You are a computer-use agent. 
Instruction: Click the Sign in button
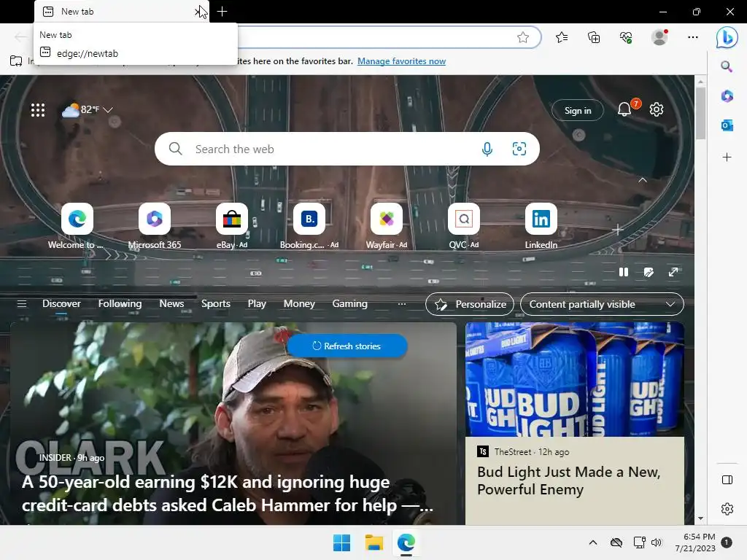click(x=578, y=111)
